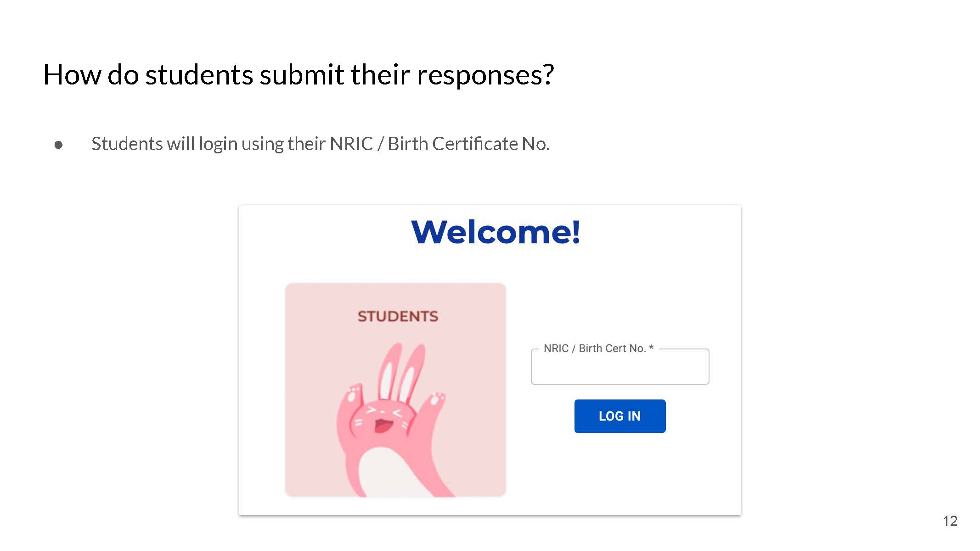The height and width of the screenshot is (551, 980).
Task: Click the bunny's raised right paw
Action: tap(436, 398)
